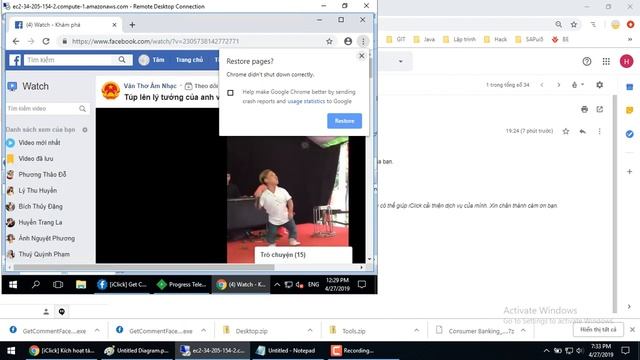Open the remote Windows Start button

(x=13, y=284)
